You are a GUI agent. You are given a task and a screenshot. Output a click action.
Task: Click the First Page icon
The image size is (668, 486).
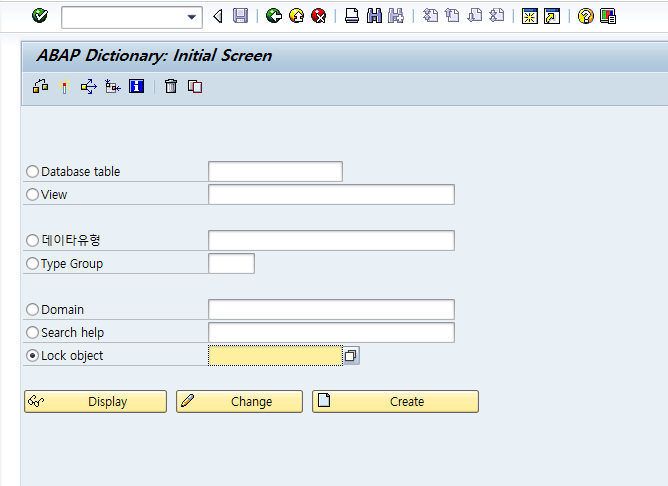click(x=430, y=16)
